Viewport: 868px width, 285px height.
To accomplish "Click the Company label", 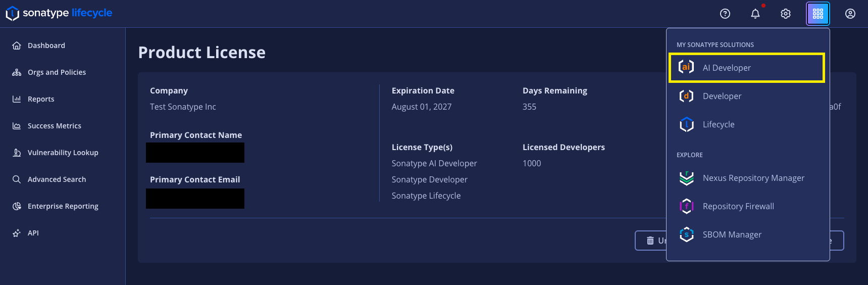I will coord(169,90).
